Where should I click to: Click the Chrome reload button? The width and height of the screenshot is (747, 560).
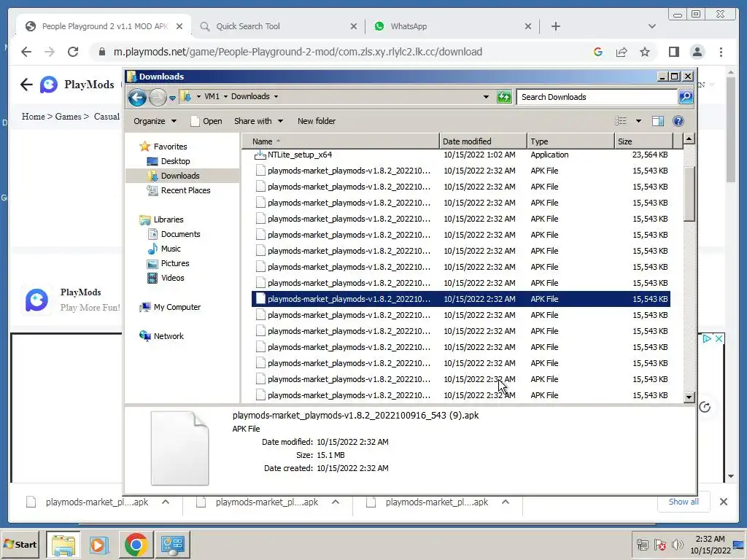[x=73, y=52]
